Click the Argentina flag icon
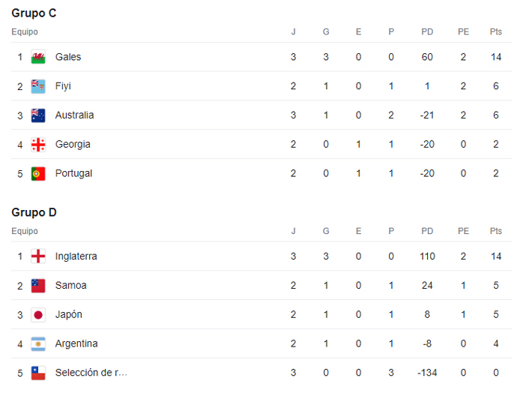532x393 pixels. 38,344
